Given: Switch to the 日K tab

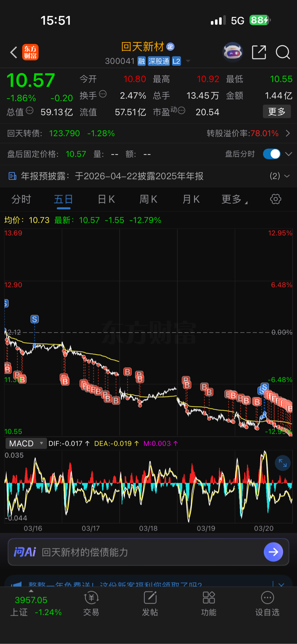Looking at the screenshot, I should (x=106, y=199).
